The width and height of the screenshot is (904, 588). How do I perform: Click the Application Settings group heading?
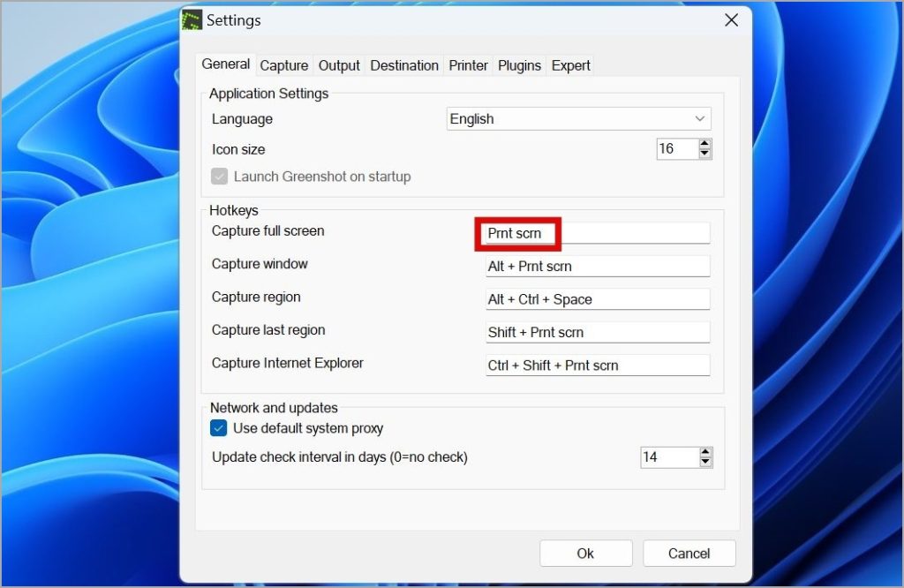pos(268,94)
